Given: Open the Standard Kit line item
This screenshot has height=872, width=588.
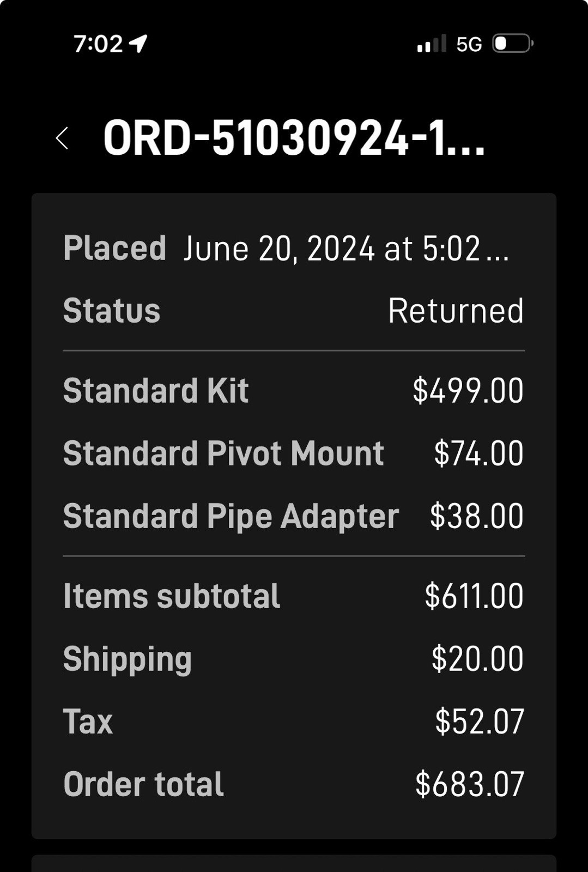Looking at the screenshot, I should tap(156, 391).
